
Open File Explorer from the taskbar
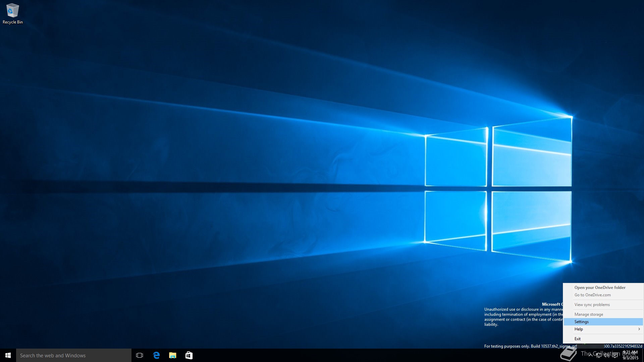173,355
